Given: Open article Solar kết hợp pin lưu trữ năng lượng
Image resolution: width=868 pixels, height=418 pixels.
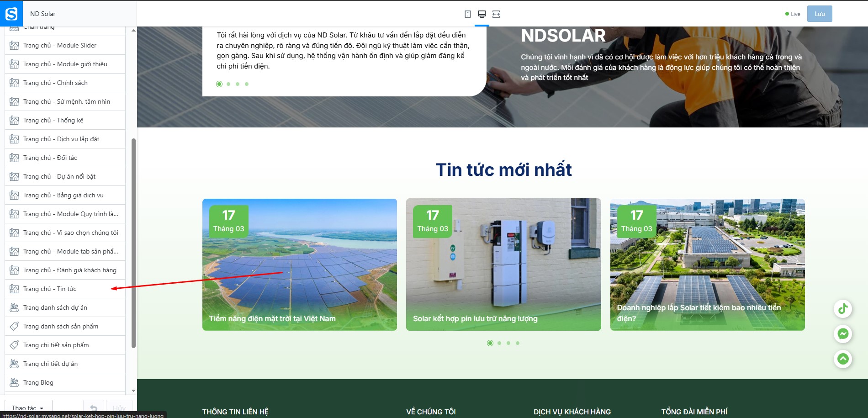Looking at the screenshot, I should 503,265.
